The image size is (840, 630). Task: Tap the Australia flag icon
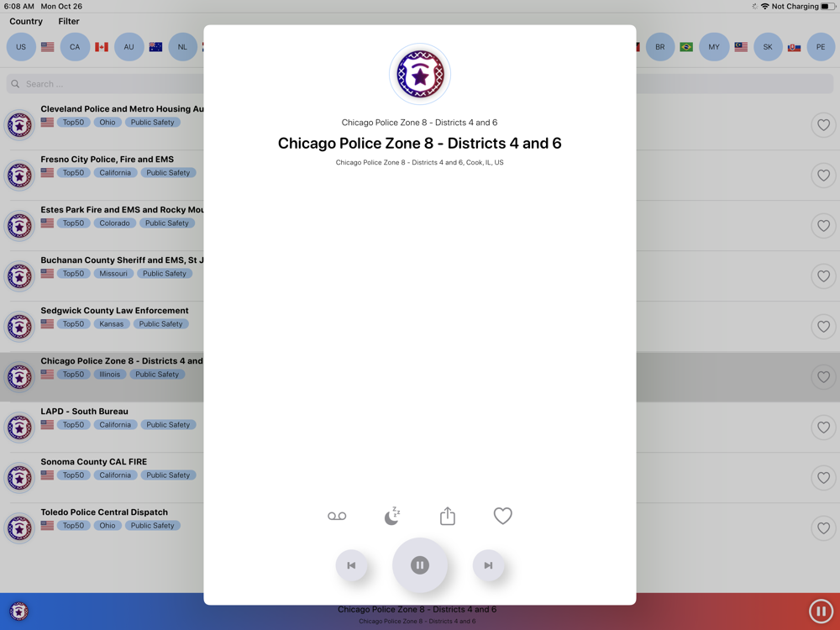(156, 47)
